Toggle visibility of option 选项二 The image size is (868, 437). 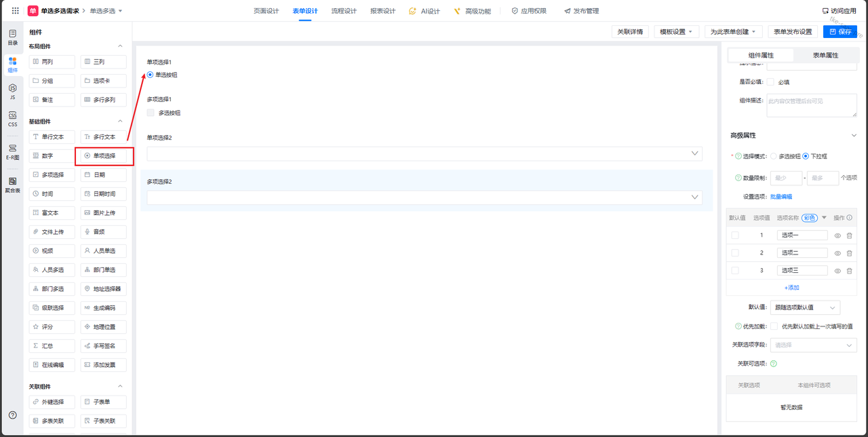[x=837, y=253]
